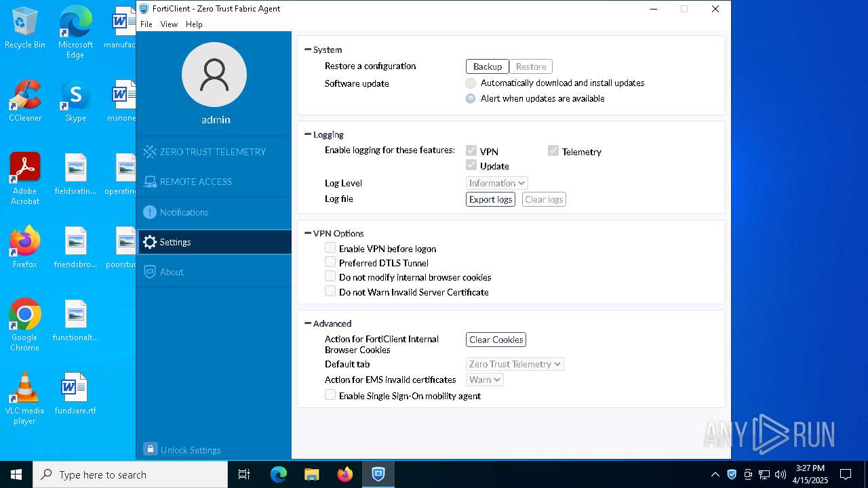Check Do not modify internal browser cookies
The height and width of the screenshot is (488, 868).
330,277
